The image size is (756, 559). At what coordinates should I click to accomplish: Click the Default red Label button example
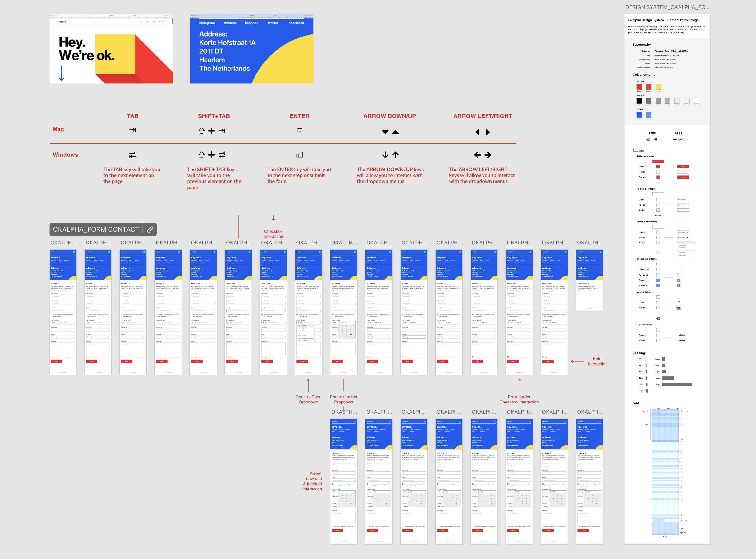click(x=683, y=166)
